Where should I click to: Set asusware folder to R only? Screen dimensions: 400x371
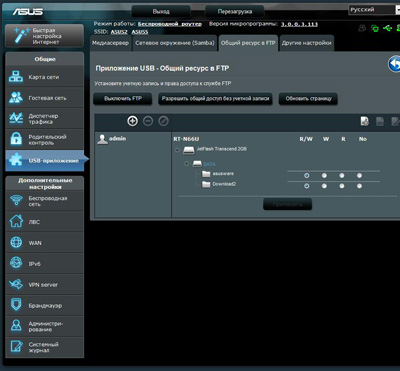click(x=342, y=176)
